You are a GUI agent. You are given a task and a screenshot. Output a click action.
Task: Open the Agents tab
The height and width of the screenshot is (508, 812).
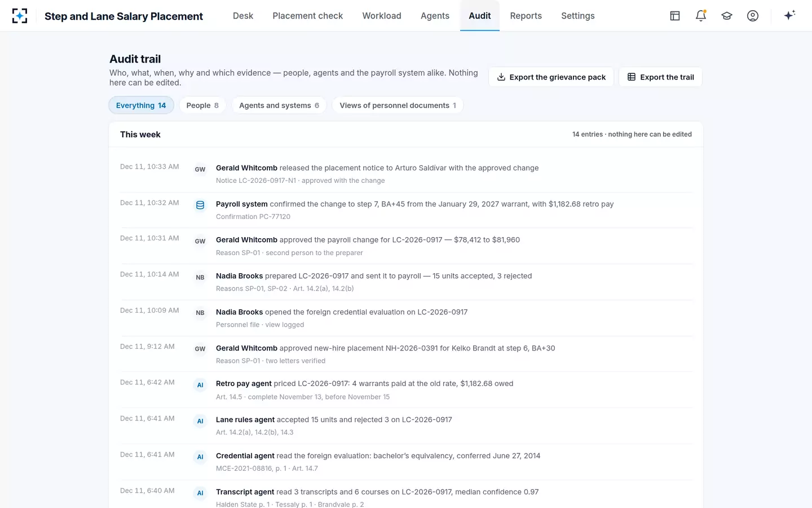435,16
